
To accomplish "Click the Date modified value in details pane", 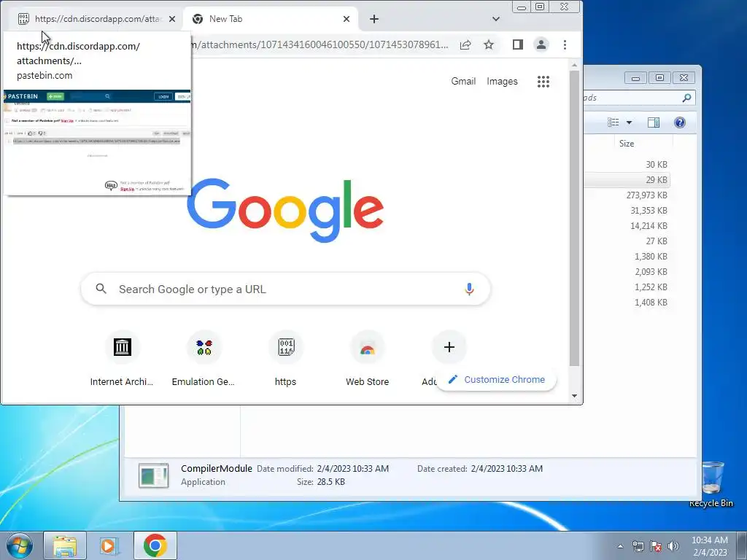I will [x=352, y=469].
